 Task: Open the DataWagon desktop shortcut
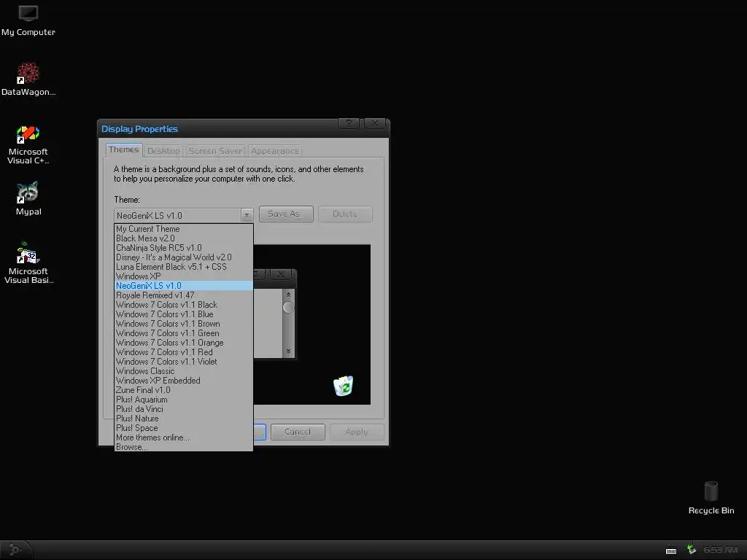click(x=28, y=79)
